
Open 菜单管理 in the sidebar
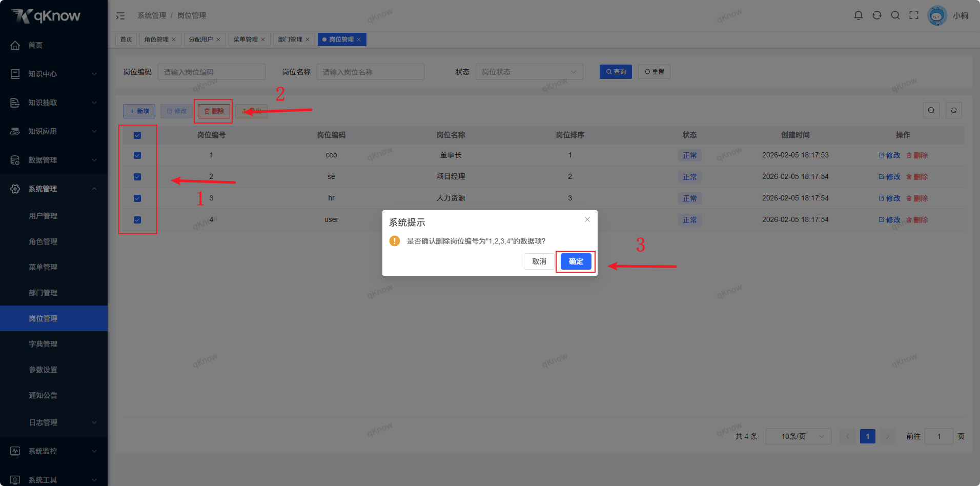pyautogui.click(x=54, y=267)
